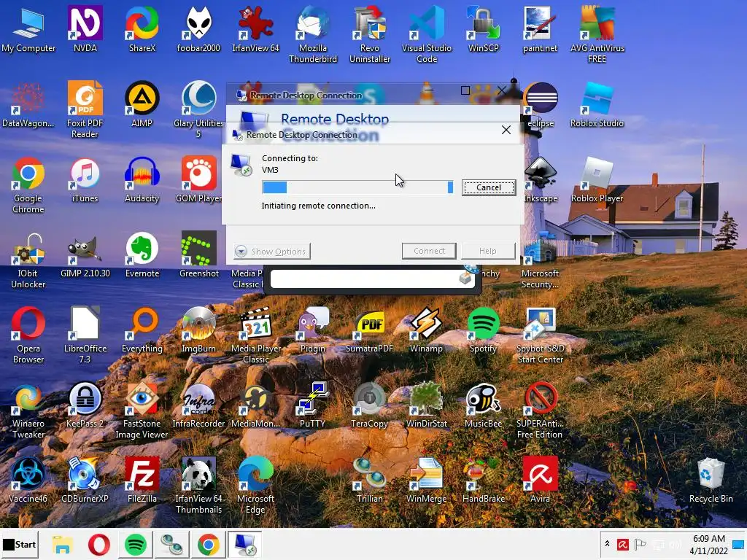Open the KeePass 2 shortcut

85,405
